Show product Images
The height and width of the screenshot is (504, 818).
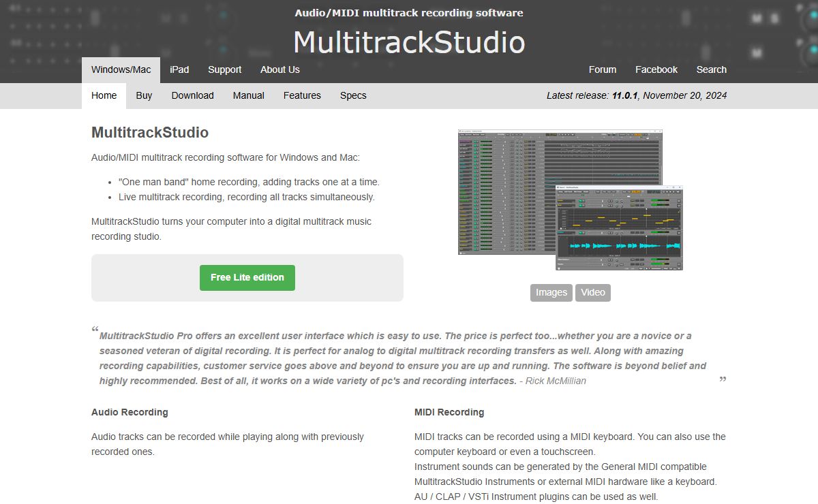551,292
